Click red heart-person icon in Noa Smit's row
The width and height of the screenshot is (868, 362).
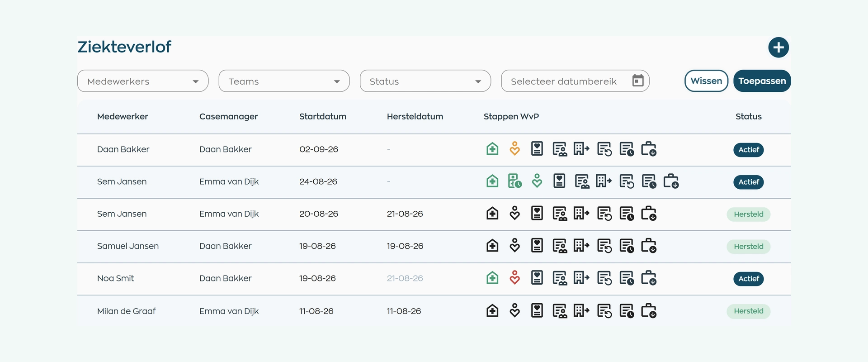pos(514,278)
